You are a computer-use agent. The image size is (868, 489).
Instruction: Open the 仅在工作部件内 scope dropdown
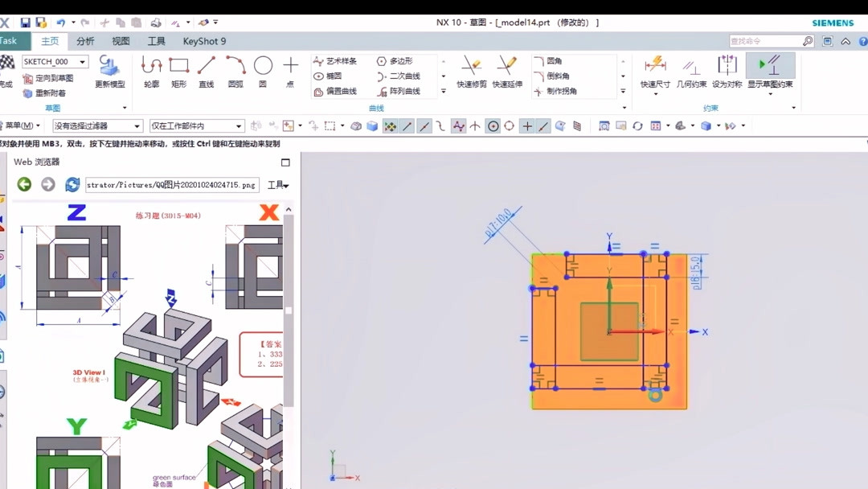(197, 125)
